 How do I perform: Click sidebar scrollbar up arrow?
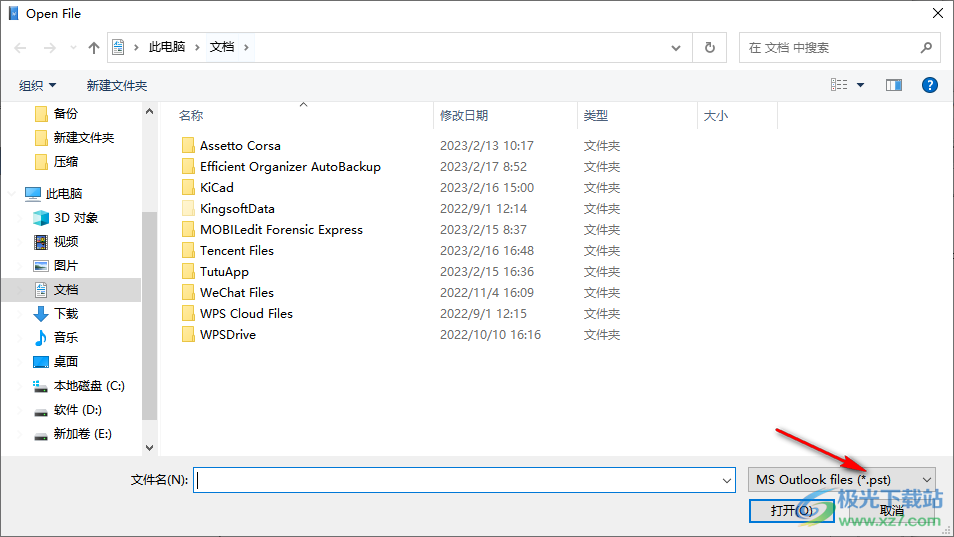pyautogui.click(x=150, y=111)
